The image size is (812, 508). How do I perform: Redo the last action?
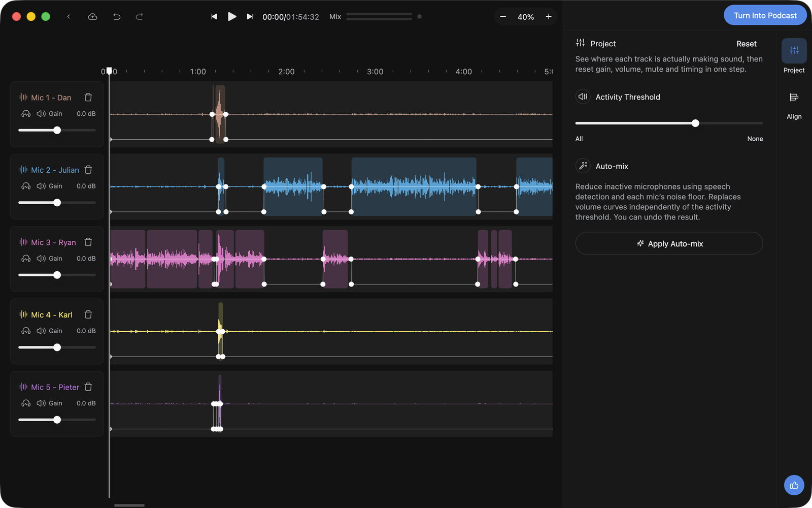[x=139, y=17]
